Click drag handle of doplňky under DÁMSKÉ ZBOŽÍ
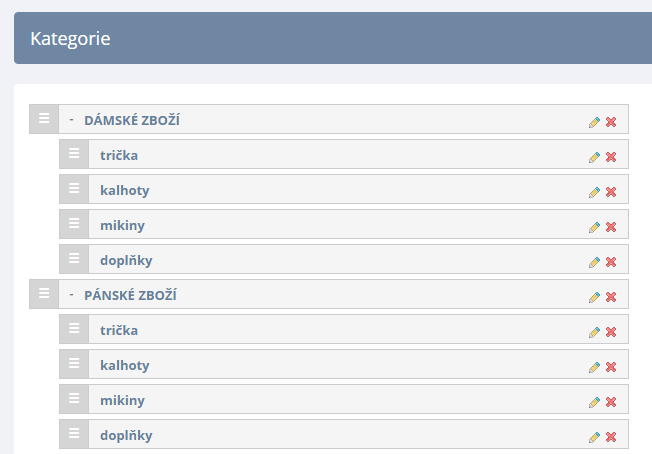This screenshot has height=454, width=652. click(x=74, y=259)
